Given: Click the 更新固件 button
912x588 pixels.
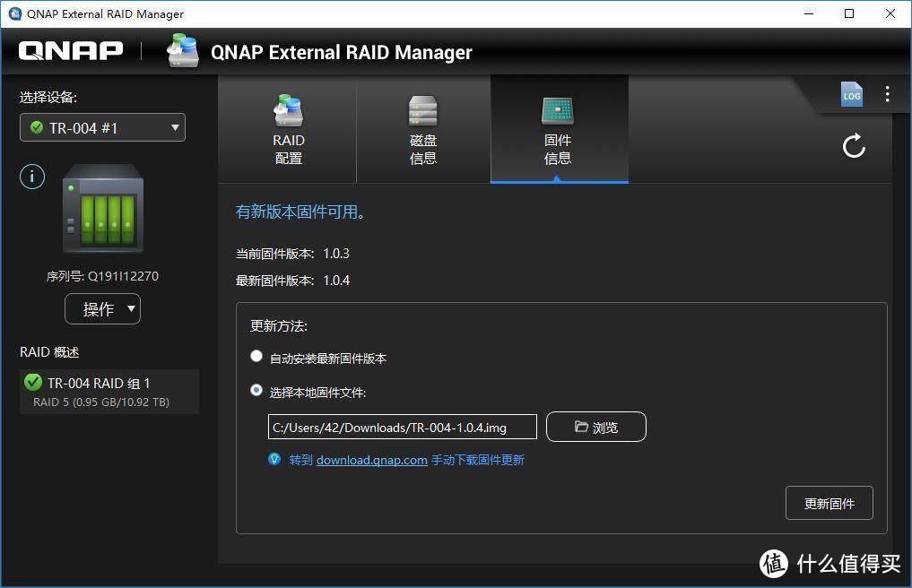Looking at the screenshot, I should tap(828, 502).
